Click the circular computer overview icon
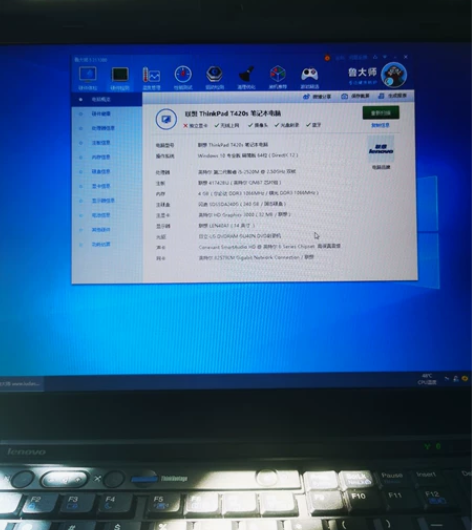This screenshot has height=530, width=472. click(x=166, y=119)
